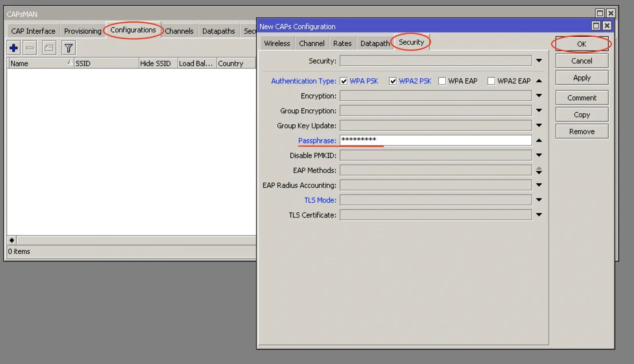Image resolution: width=634 pixels, height=364 pixels.
Task: Sort by the Name column header
Action: coord(41,63)
